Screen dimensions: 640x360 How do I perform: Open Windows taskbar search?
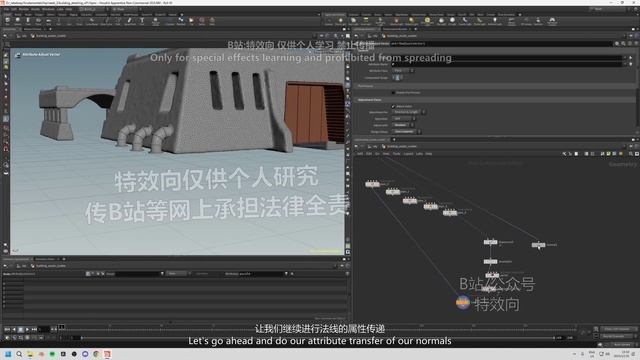[x=19, y=354]
